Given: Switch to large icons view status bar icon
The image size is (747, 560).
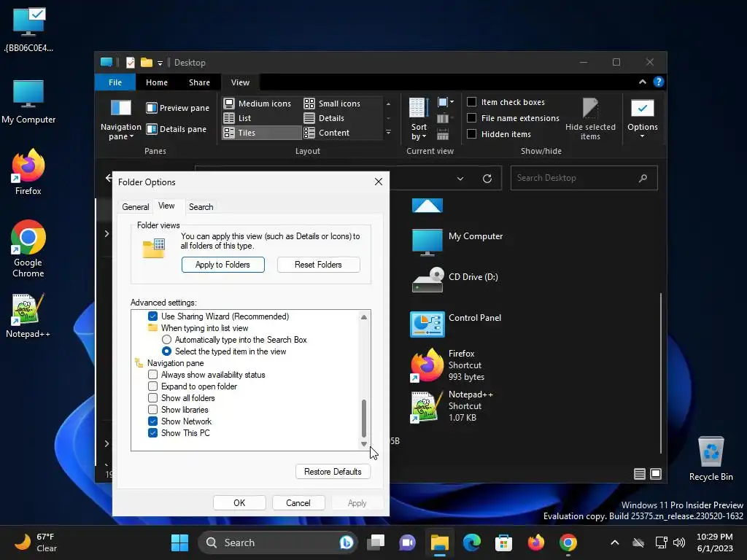Looking at the screenshot, I should (x=656, y=474).
